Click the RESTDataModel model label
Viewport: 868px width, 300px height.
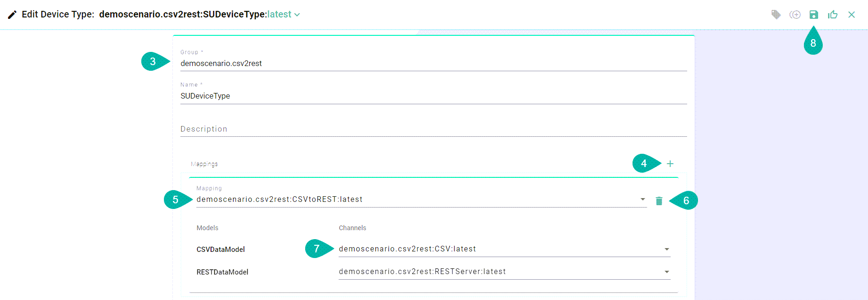(222, 272)
